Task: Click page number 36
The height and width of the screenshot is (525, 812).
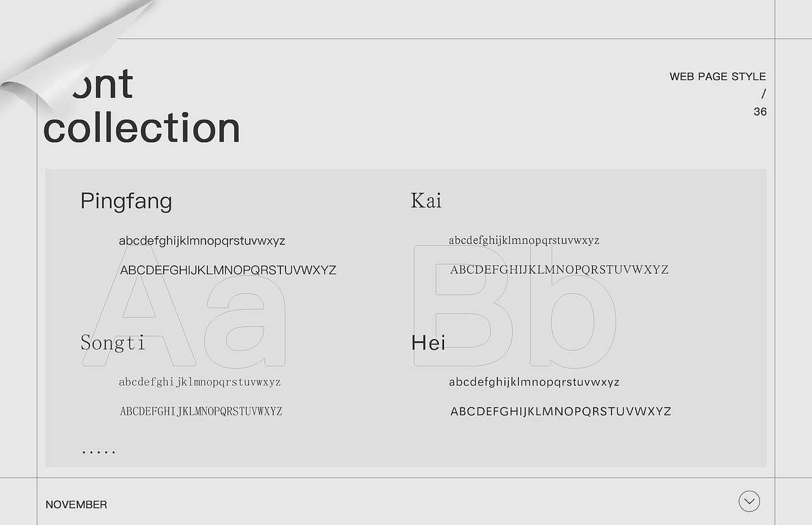Action: [760, 112]
